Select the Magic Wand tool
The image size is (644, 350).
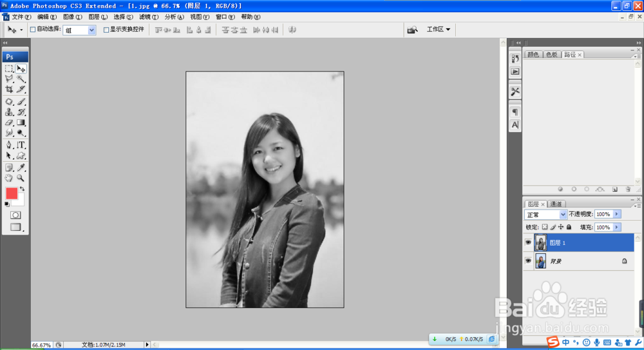21,79
